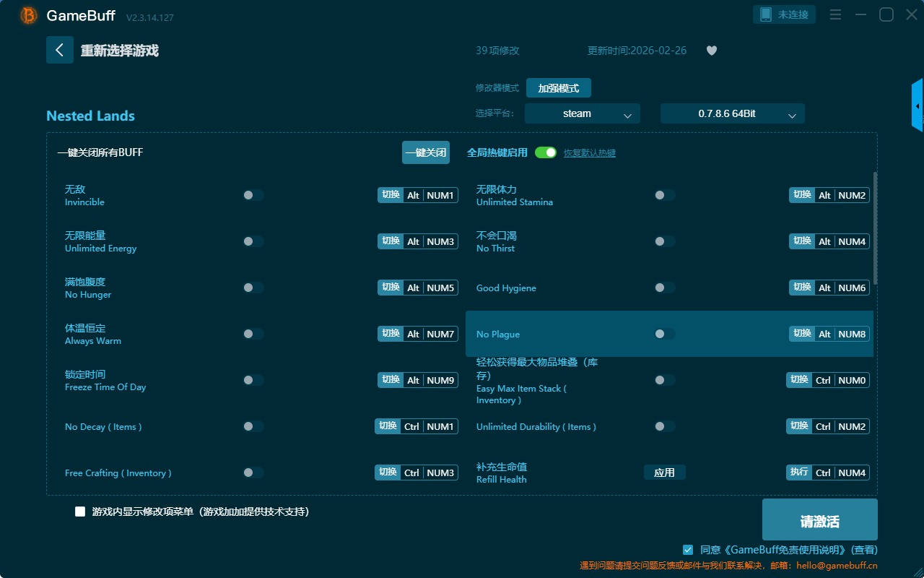Enable the Unlimited Stamina toggle

click(665, 195)
